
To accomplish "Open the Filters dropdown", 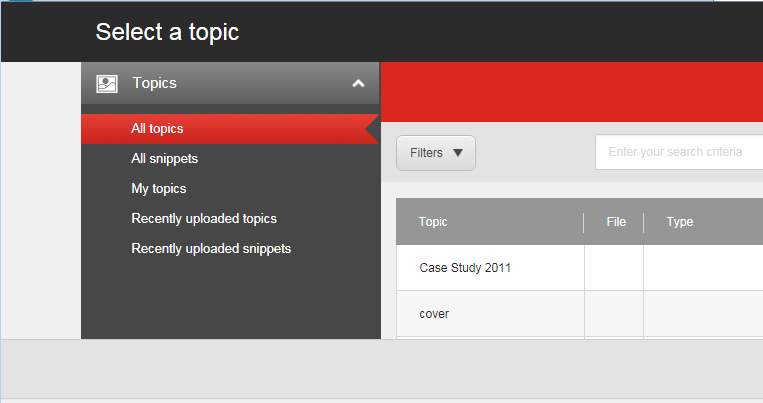I will click(x=436, y=153).
